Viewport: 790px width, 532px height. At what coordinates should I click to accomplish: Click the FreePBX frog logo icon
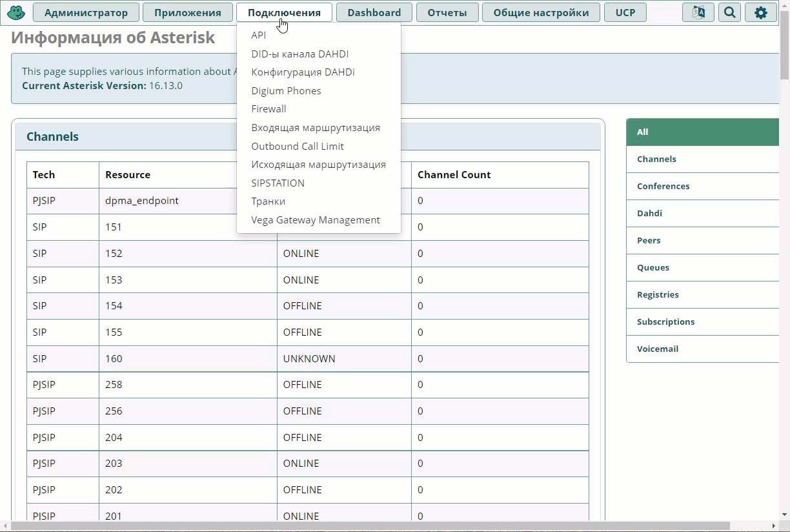tap(16, 12)
